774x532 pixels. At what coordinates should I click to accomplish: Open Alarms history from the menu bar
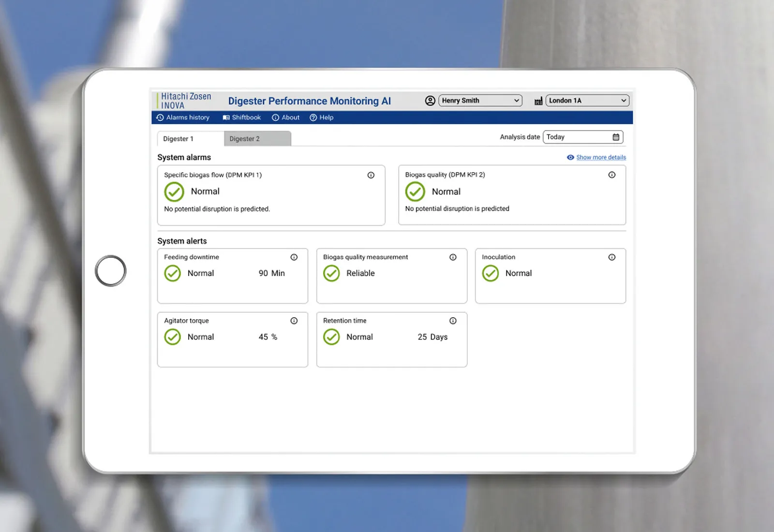click(x=183, y=118)
